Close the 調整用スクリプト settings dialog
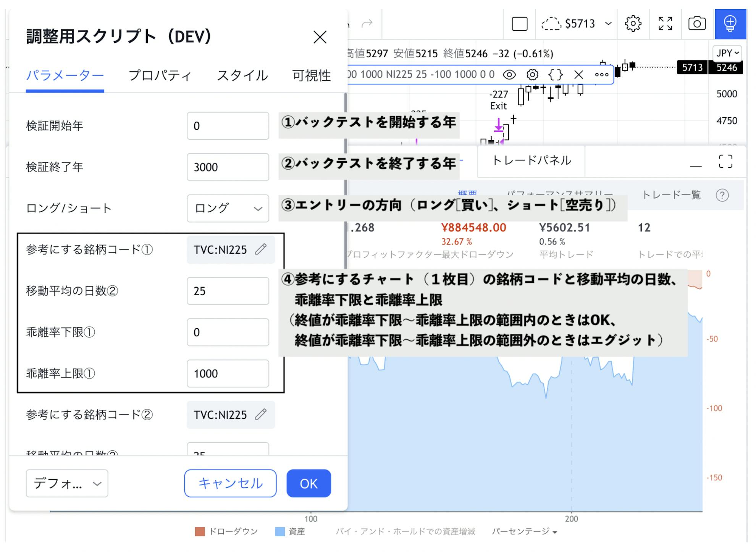Screen dimensions: 756x552 [x=320, y=37]
